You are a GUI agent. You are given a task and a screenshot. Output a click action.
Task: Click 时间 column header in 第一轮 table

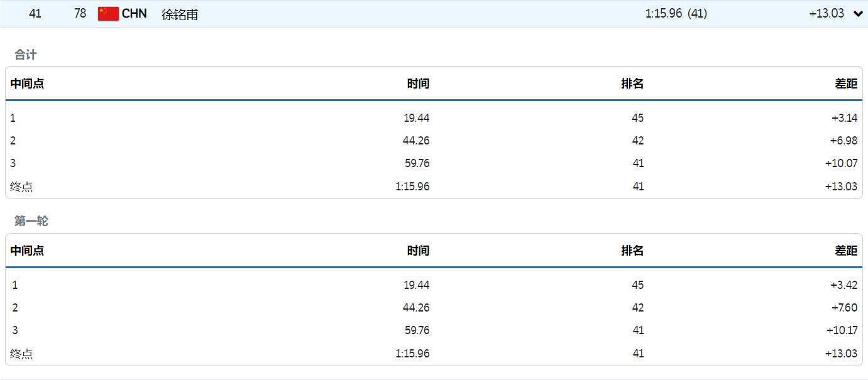[418, 251]
